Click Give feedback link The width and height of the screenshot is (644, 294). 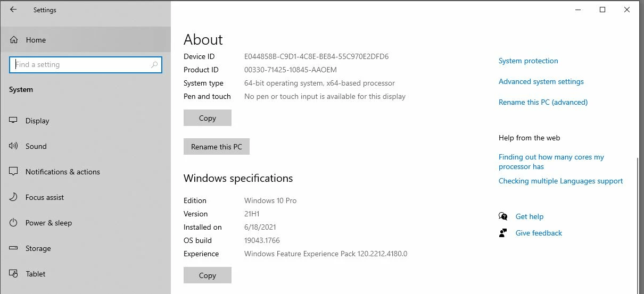pos(539,233)
